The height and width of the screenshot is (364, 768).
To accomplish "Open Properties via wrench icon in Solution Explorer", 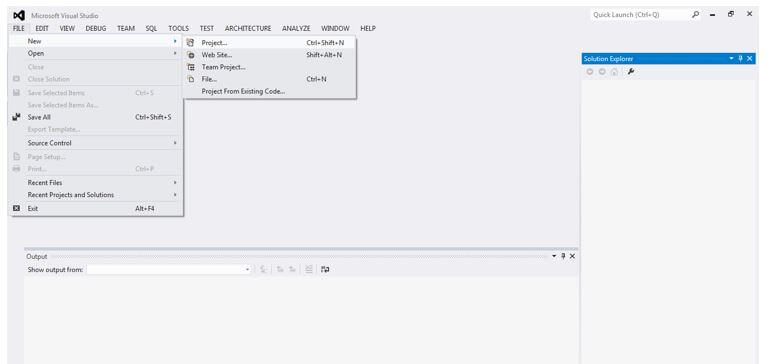I will 631,72.
